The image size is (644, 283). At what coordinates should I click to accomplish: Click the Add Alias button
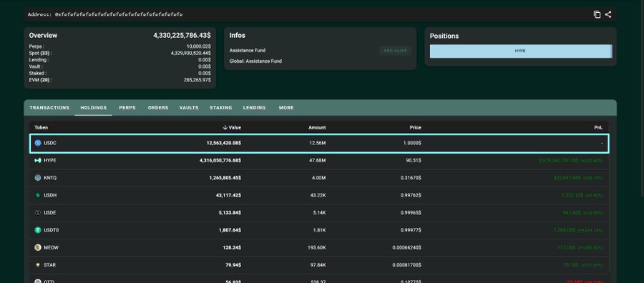click(395, 51)
